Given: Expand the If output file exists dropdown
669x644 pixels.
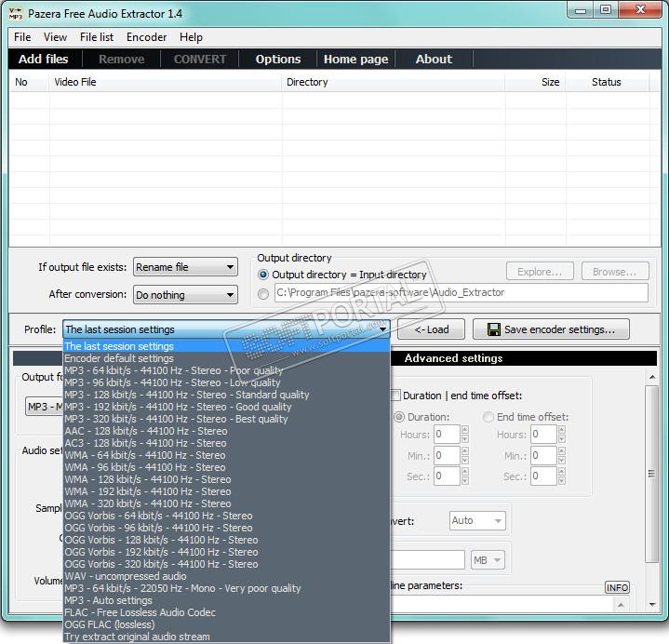Looking at the screenshot, I should tap(185, 267).
